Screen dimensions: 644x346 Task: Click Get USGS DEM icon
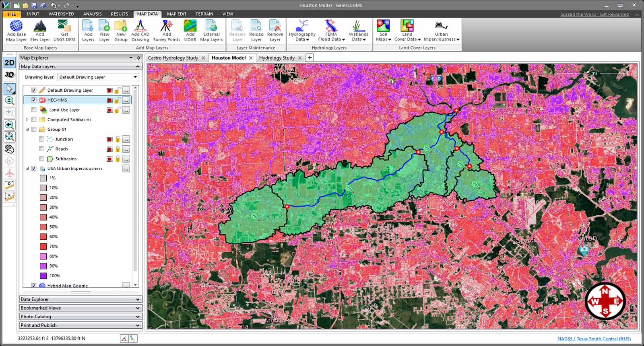[64, 30]
